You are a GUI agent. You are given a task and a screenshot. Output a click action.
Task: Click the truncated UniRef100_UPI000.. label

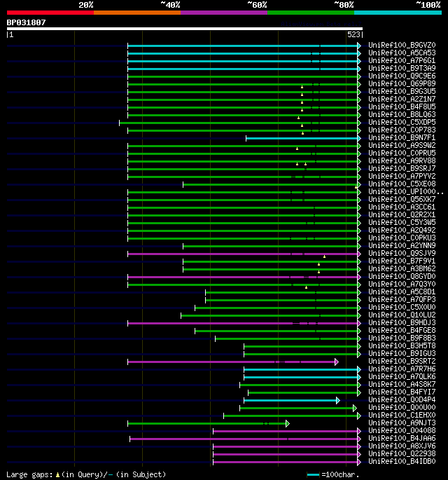click(x=405, y=191)
